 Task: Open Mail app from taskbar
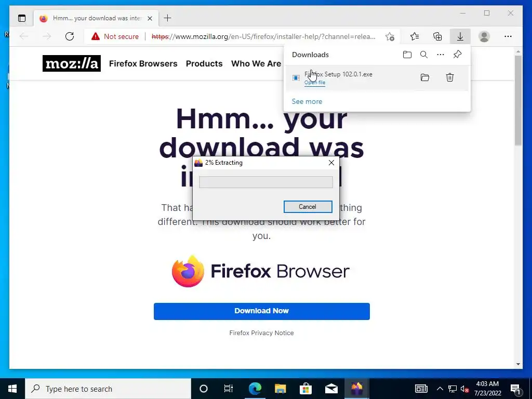pyautogui.click(x=331, y=389)
